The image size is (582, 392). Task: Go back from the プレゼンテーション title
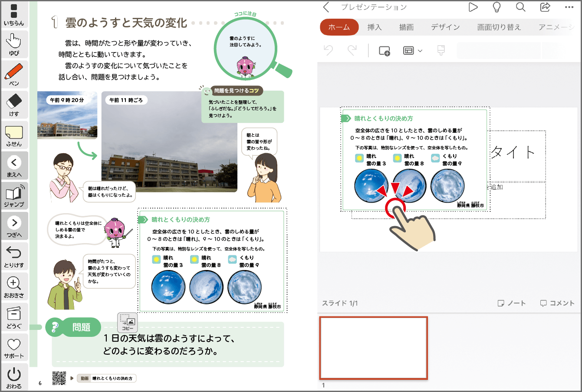pyautogui.click(x=326, y=7)
